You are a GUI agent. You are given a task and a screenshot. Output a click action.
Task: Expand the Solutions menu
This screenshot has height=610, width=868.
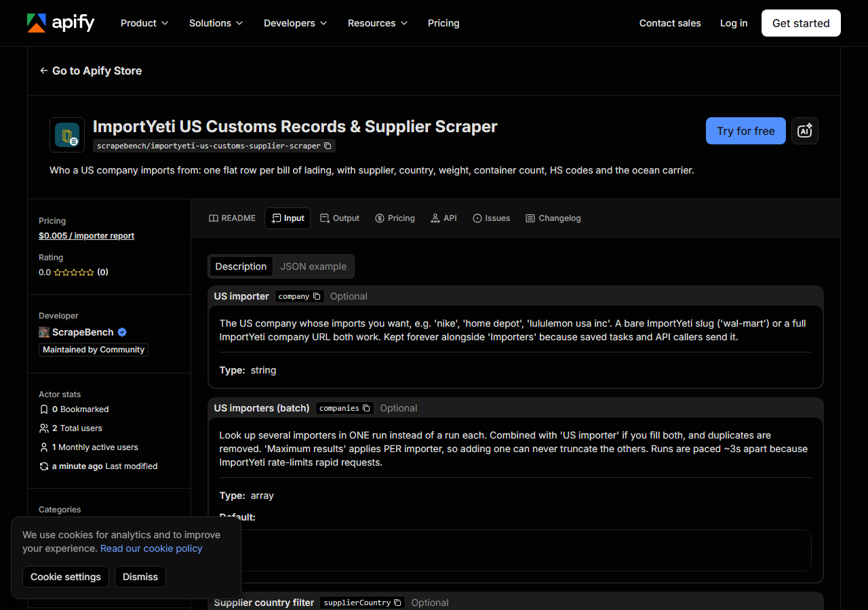(x=216, y=23)
